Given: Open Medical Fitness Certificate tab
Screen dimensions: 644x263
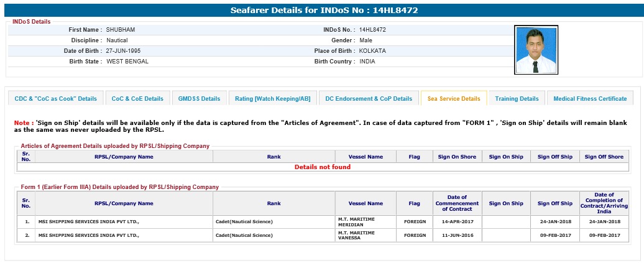Looking at the screenshot, I should pyautogui.click(x=590, y=99).
